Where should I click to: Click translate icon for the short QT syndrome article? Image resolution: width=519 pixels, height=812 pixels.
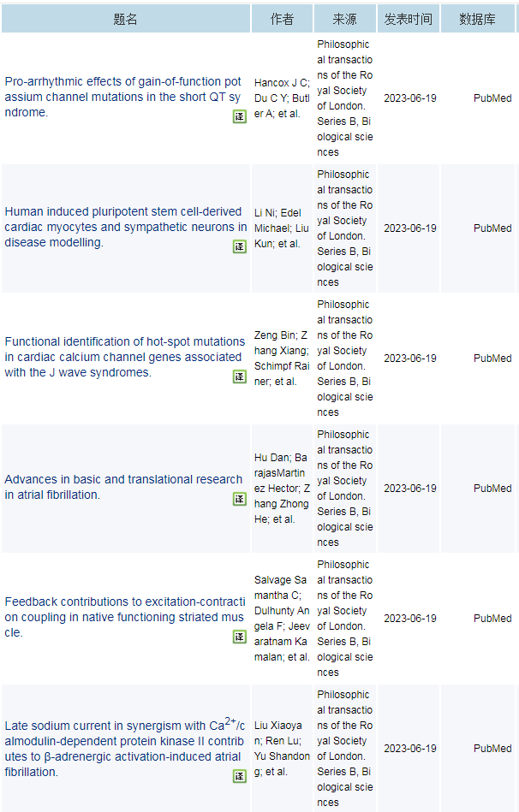click(x=240, y=116)
